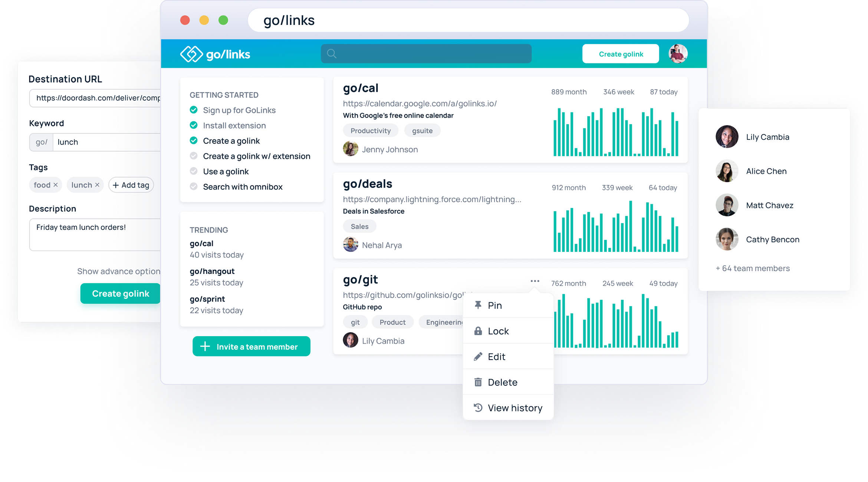Click the go/links diamond logo icon
The image size is (868, 482).
[190, 54]
